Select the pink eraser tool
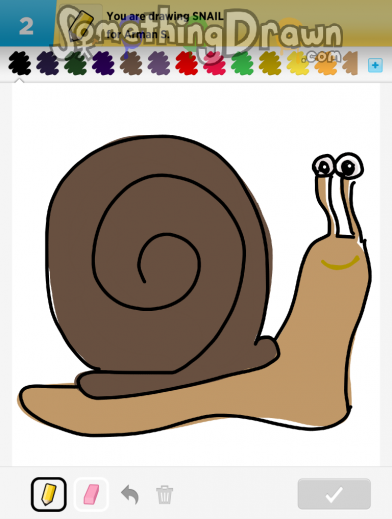The height and width of the screenshot is (519, 392). (x=91, y=494)
